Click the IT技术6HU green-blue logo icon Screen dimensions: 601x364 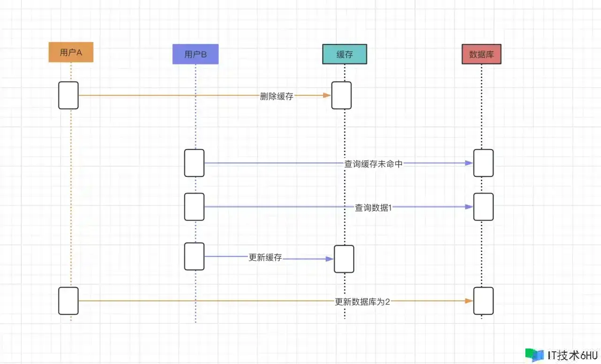tap(534, 355)
